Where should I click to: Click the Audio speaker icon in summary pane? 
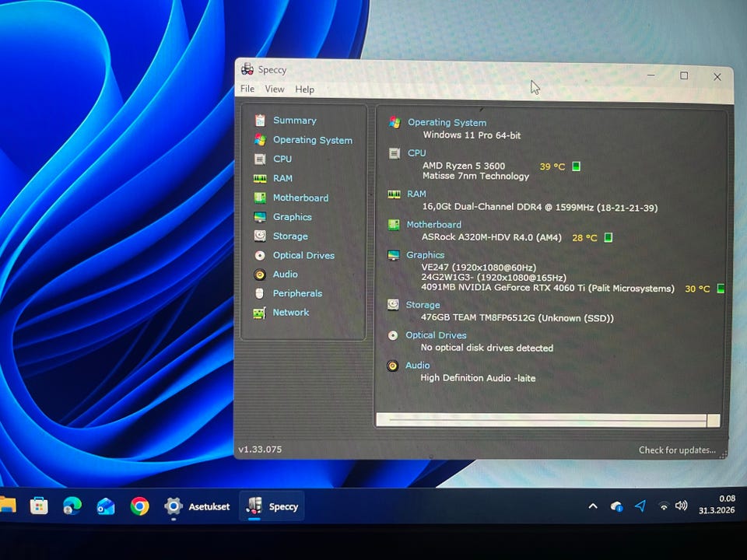(392, 366)
